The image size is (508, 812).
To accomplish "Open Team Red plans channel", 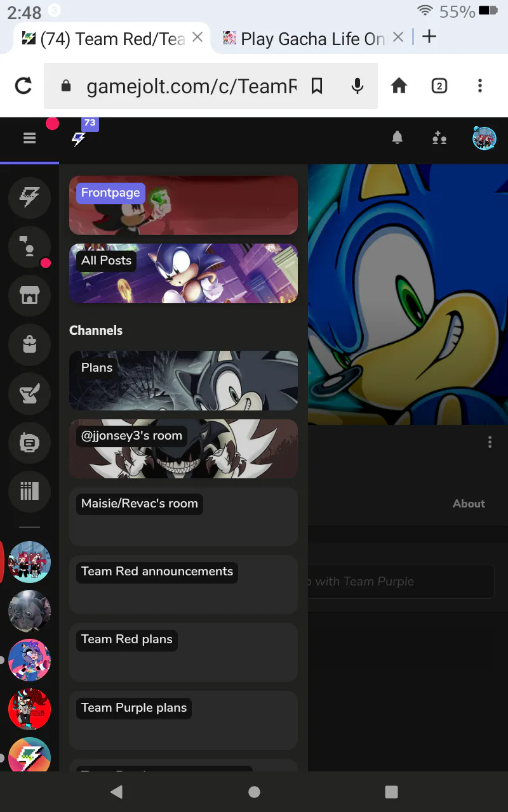I will point(184,652).
